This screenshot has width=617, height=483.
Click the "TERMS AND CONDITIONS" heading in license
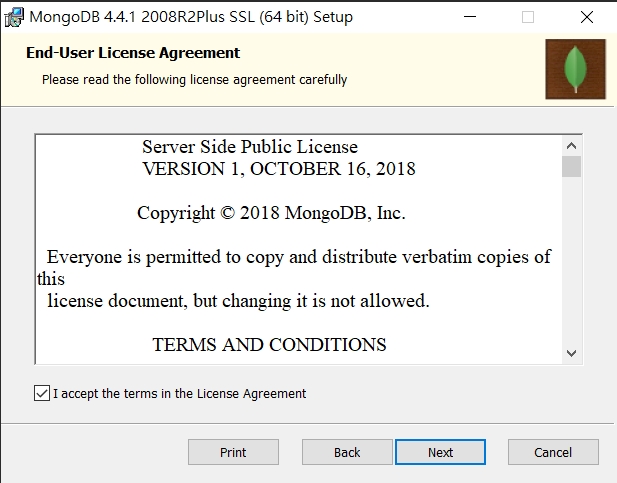269,345
